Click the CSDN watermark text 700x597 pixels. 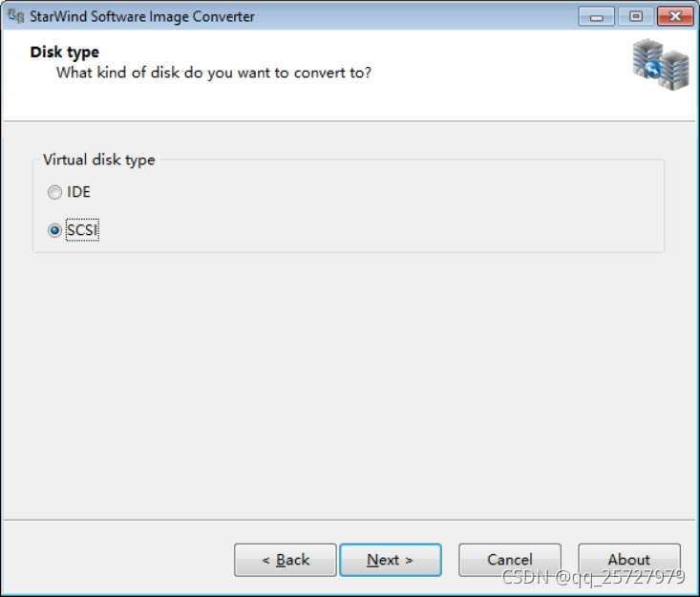pyautogui.click(x=593, y=578)
